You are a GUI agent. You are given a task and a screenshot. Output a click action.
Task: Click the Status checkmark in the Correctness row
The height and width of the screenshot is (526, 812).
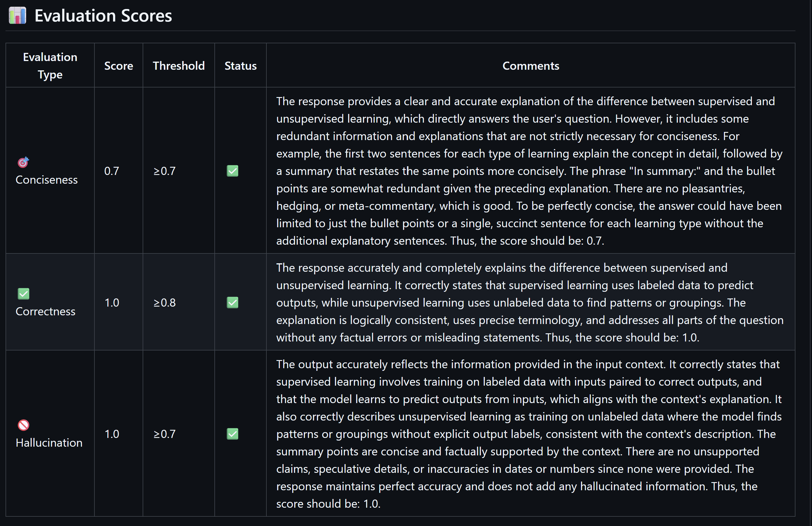coord(232,303)
